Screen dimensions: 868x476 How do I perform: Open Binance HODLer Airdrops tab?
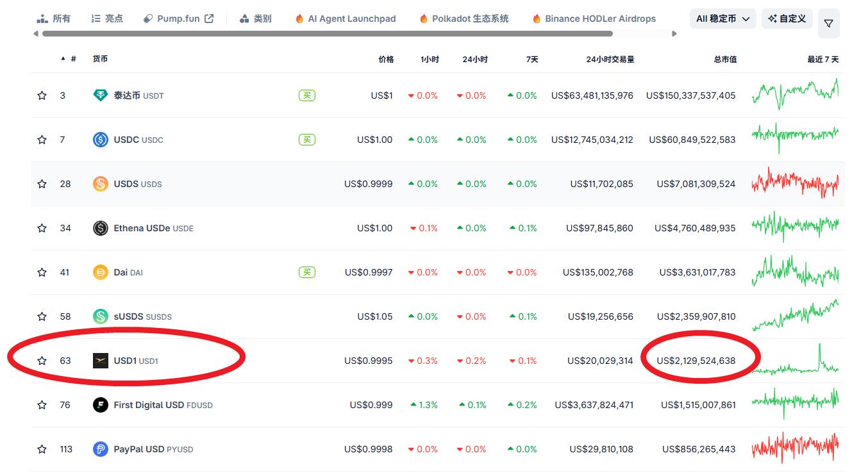point(594,19)
